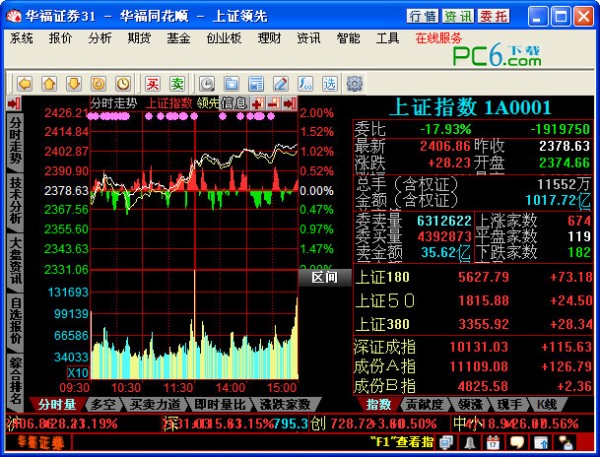Click the 信息 button above the chart

(235, 103)
